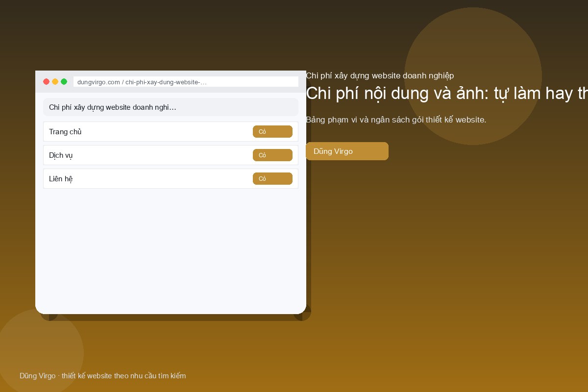Viewport: 588px width, 392px height.
Task: Select the Liên hệ row label
Action: (x=61, y=179)
